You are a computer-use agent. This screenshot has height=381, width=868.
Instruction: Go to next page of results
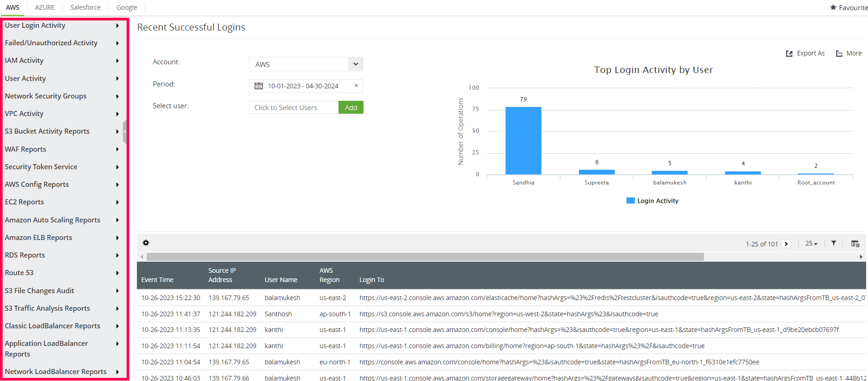tap(786, 244)
